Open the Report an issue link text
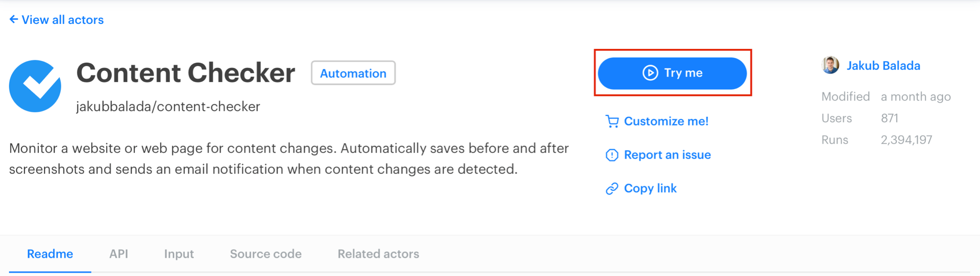 (x=668, y=155)
